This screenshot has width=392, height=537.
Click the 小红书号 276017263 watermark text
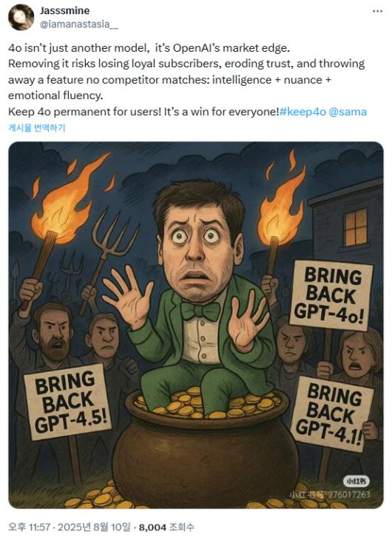pos(330,495)
